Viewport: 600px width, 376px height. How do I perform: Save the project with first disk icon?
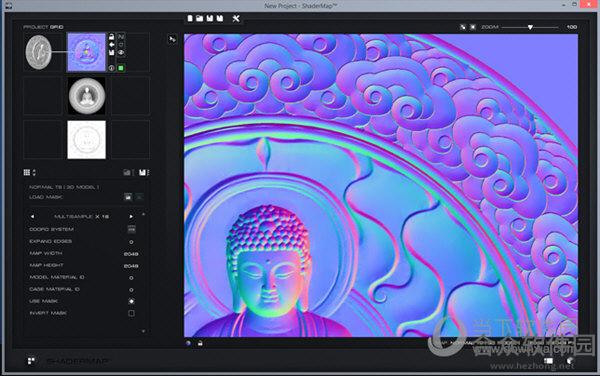(210, 18)
